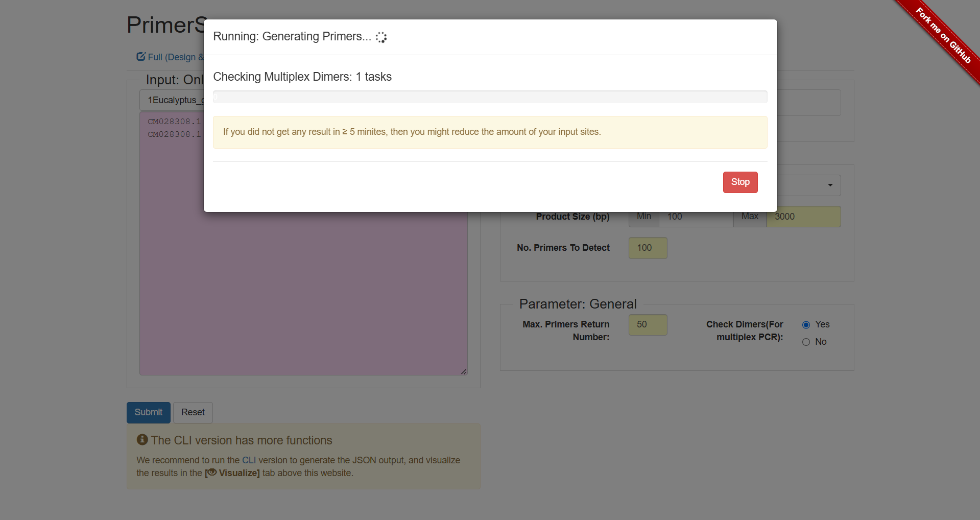Stop the running primer generation
This screenshot has height=520, width=980.
(740, 182)
